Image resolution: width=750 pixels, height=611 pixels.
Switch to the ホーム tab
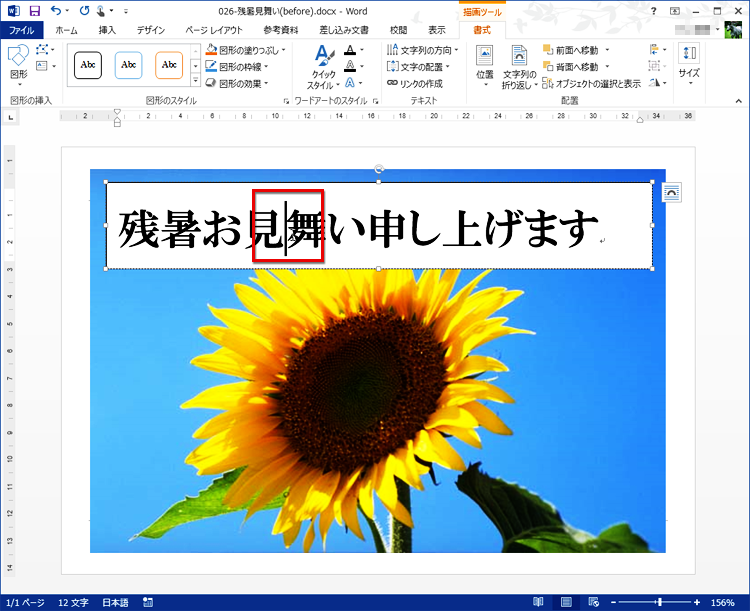pos(66,30)
